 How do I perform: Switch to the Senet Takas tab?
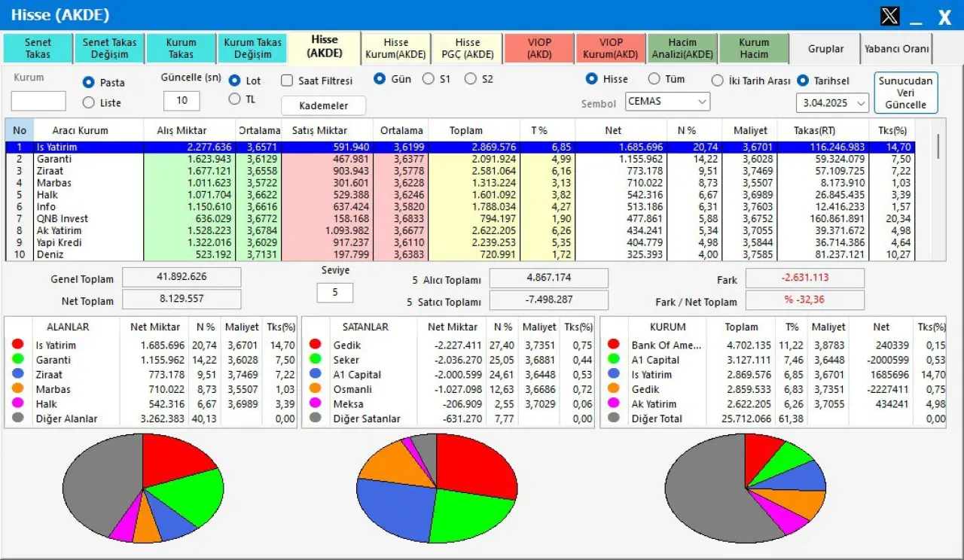point(38,49)
